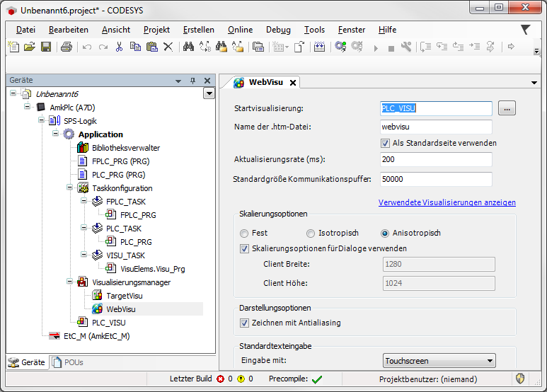Screen dimensions: 547x392
Task: Open the 'Eingabe mit' Touchscreen dropdown
Action: (439, 361)
